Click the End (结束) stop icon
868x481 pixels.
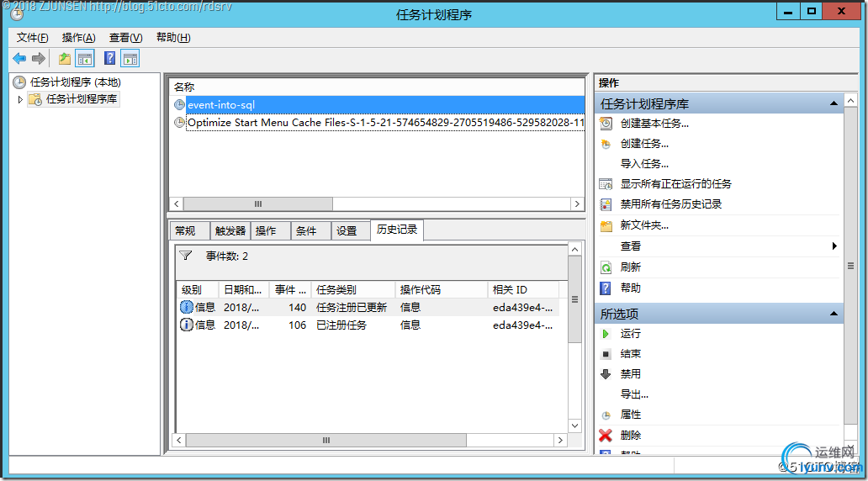[606, 354]
